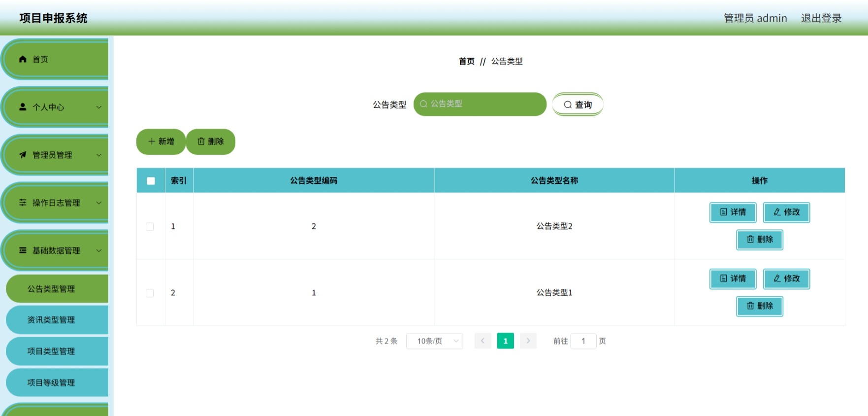This screenshot has height=416, width=868.
Task: Select 个人中心 menu label
Action: pyautogui.click(x=48, y=107)
